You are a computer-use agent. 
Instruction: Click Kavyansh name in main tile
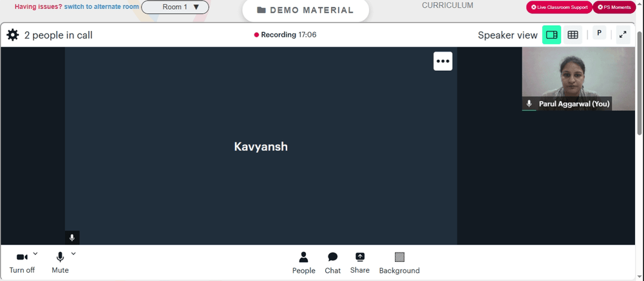pyautogui.click(x=261, y=147)
